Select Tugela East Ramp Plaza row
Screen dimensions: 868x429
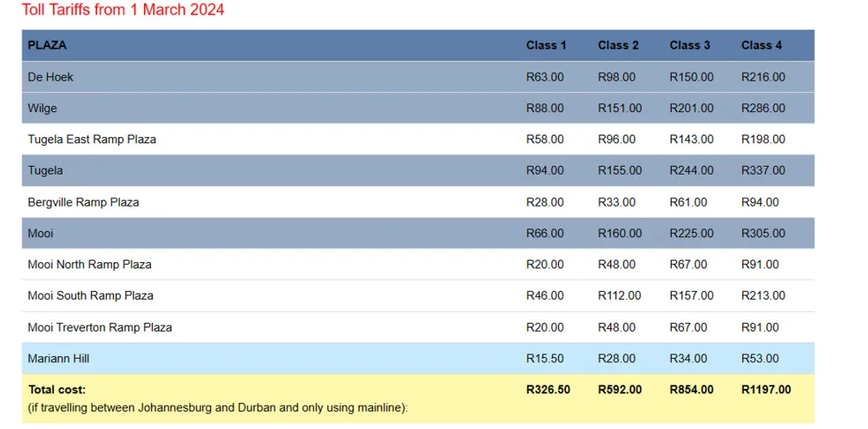click(x=418, y=140)
